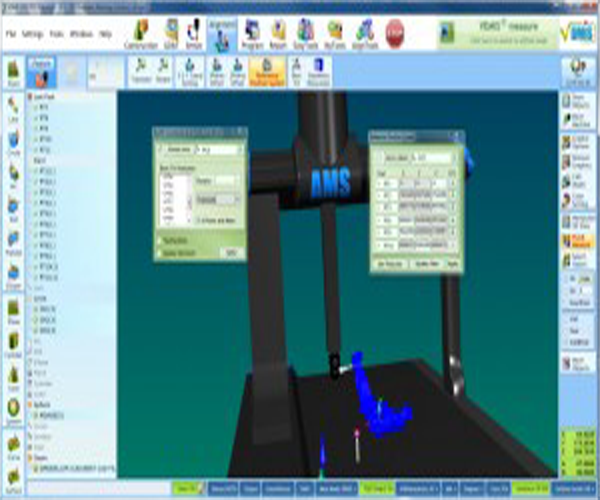Click the red STOP button
The height and width of the screenshot is (500, 600).
(395, 34)
